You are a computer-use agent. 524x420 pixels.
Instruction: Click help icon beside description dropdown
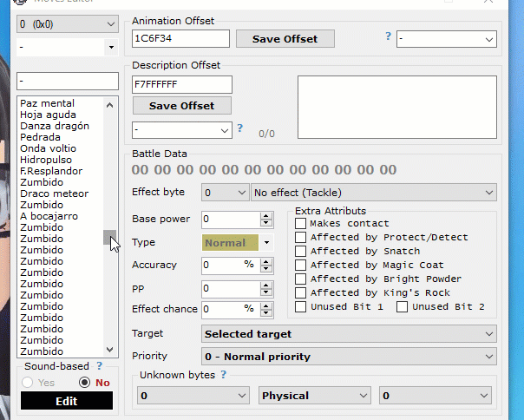239,128
